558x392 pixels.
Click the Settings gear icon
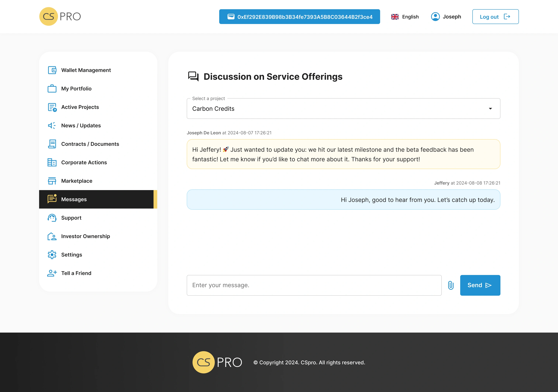(x=52, y=255)
